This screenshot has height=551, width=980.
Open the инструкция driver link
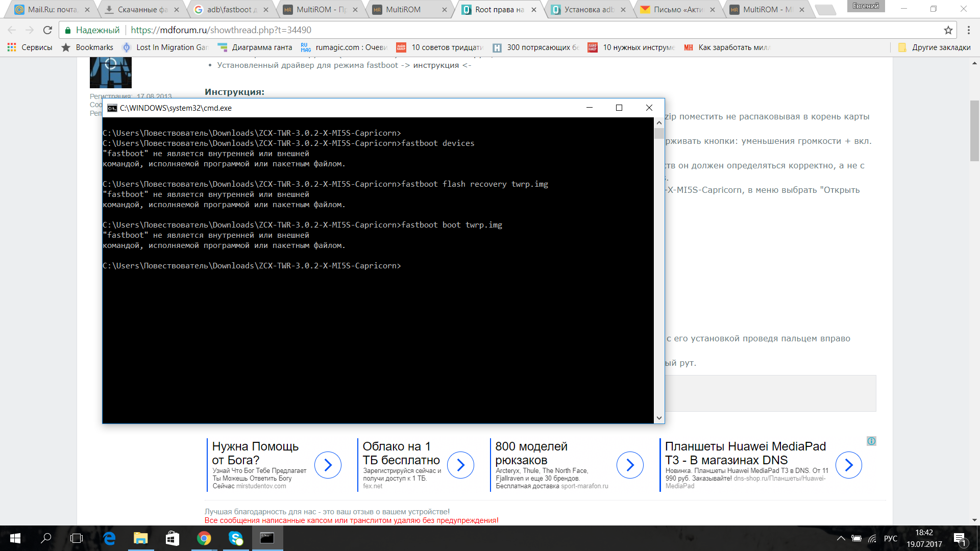pyautogui.click(x=436, y=65)
